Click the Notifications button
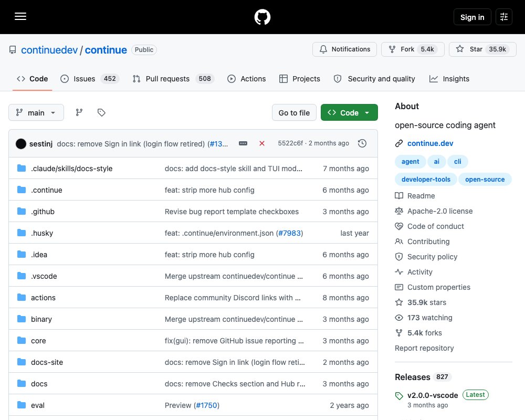 coord(344,49)
